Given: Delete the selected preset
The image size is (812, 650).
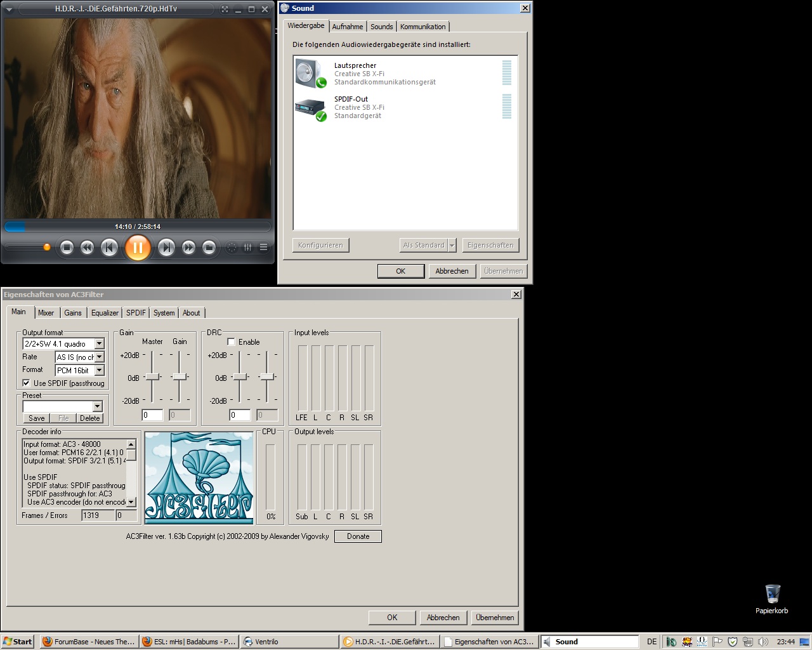Looking at the screenshot, I should pos(89,418).
